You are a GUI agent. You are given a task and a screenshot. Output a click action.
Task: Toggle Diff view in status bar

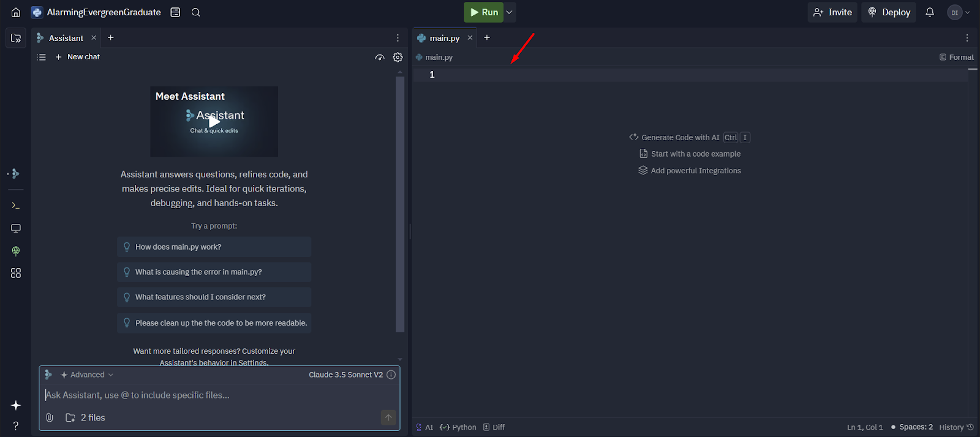494,427
